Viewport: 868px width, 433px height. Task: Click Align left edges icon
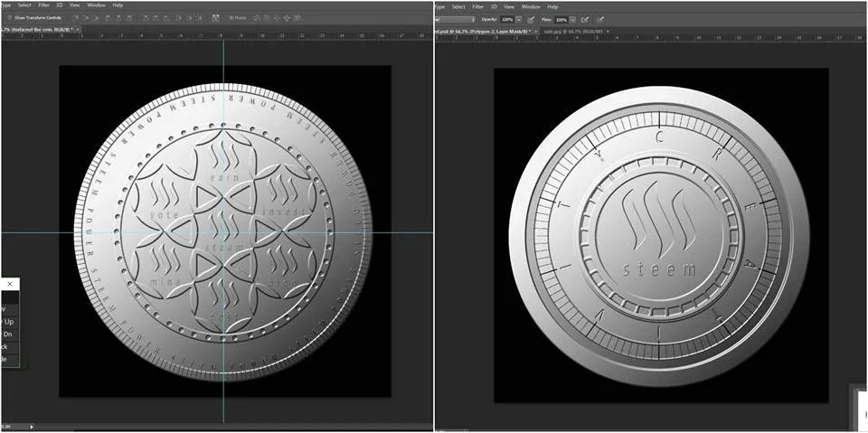(x=108, y=18)
